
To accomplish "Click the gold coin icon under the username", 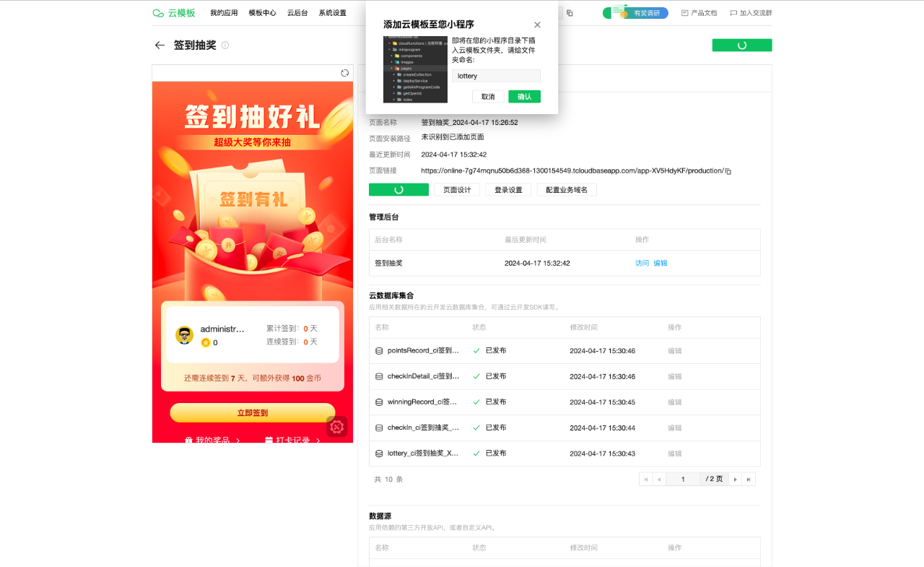I will pos(206,342).
